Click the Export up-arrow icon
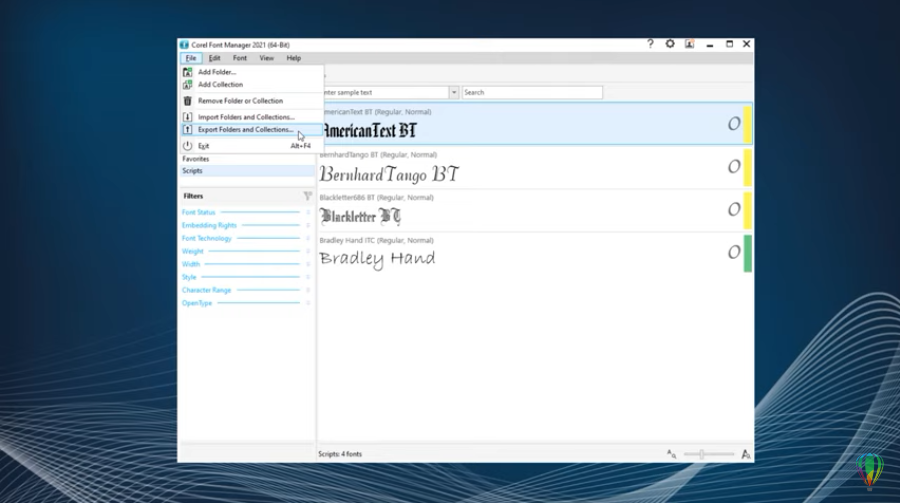900x503 pixels. pyautogui.click(x=187, y=130)
